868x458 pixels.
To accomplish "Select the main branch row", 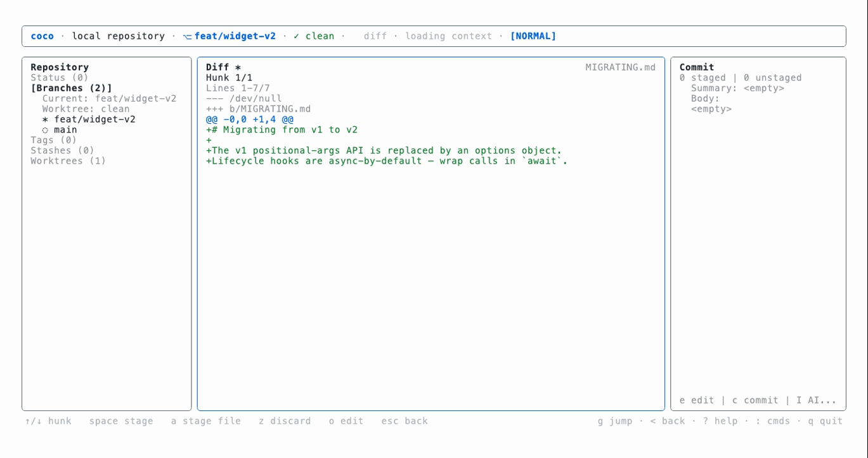I will coord(60,130).
